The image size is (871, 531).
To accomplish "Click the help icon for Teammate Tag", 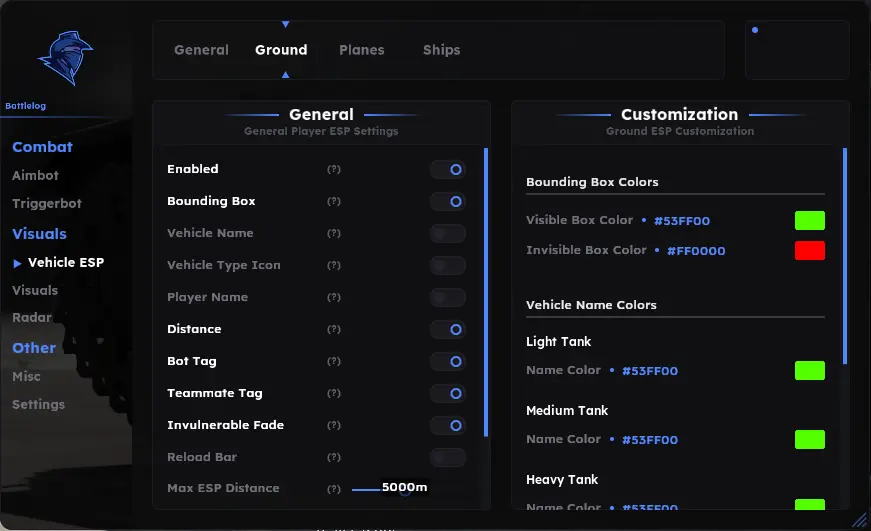I will point(333,393).
